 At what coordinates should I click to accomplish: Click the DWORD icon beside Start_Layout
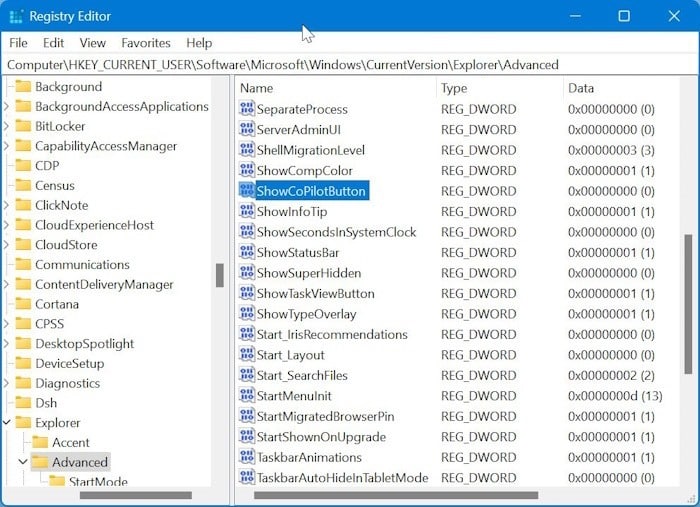tap(247, 355)
